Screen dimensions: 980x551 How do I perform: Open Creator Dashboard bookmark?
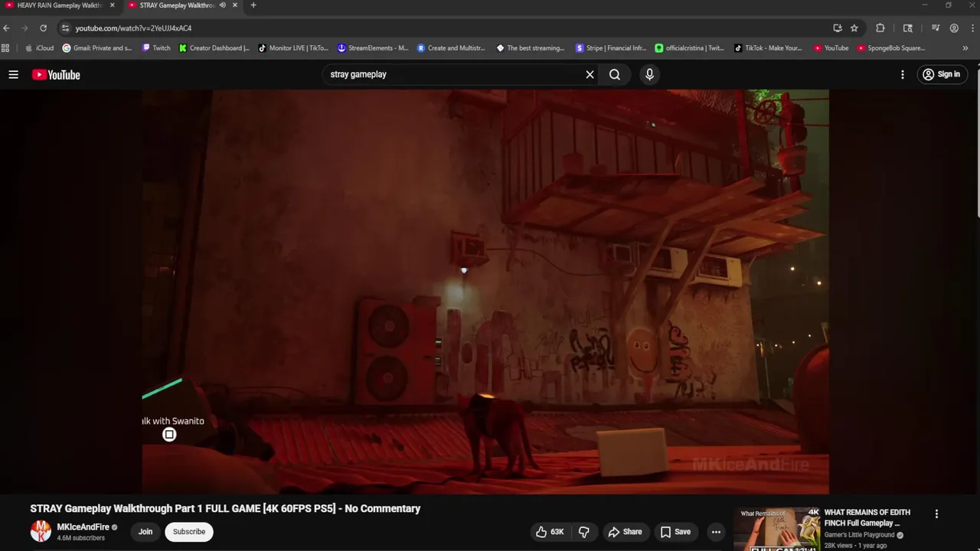pyautogui.click(x=214, y=48)
